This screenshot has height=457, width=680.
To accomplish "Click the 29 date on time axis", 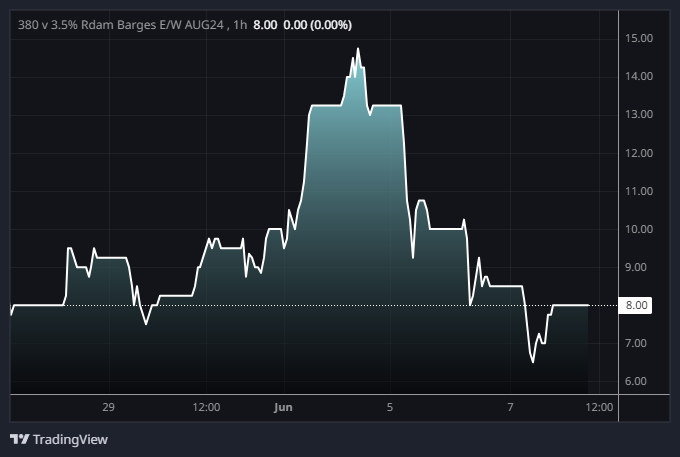I will pyautogui.click(x=109, y=407).
